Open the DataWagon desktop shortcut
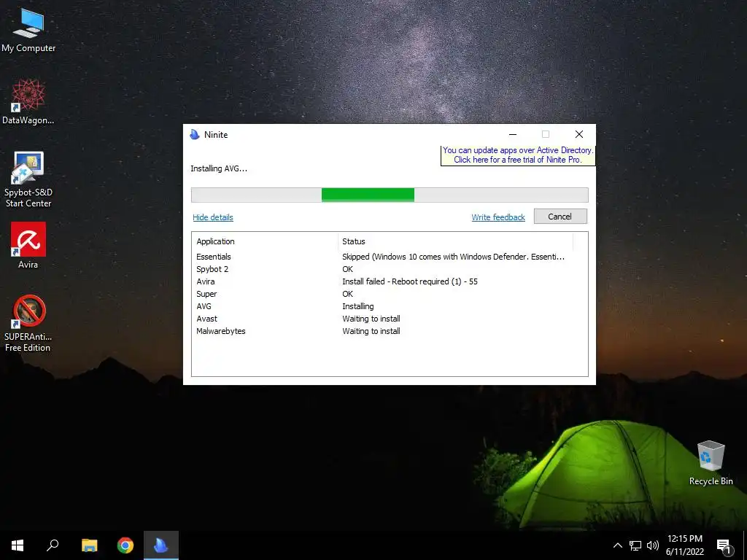 click(28, 102)
